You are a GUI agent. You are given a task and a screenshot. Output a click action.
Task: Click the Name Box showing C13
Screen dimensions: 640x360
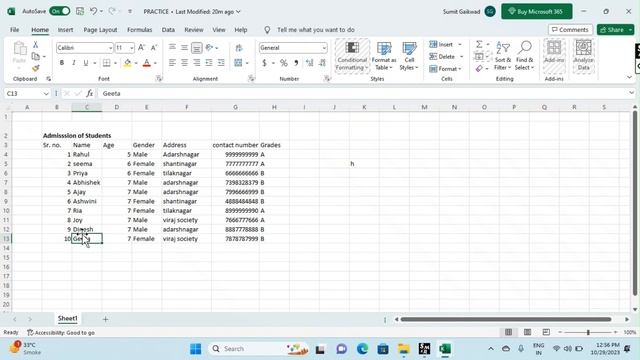pyautogui.click(x=27, y=93)
